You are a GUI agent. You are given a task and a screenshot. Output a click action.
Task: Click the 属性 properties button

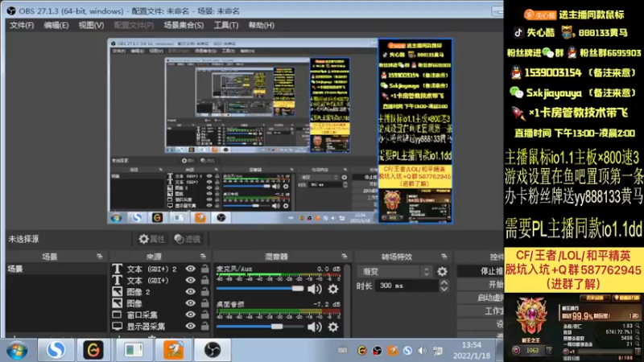point(151,239)
